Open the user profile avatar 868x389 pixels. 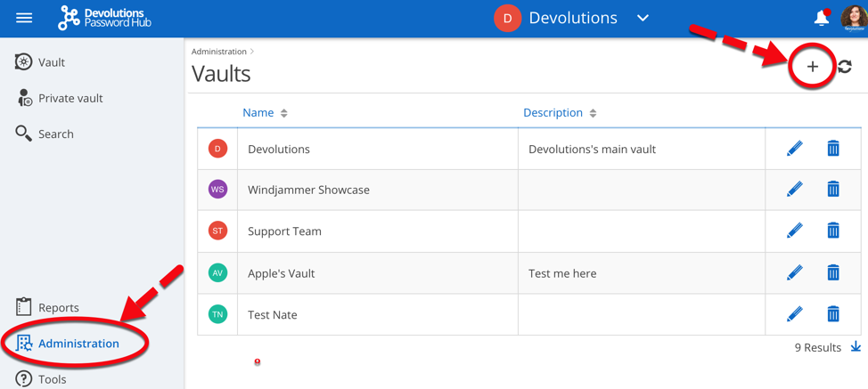click(853, 18)
